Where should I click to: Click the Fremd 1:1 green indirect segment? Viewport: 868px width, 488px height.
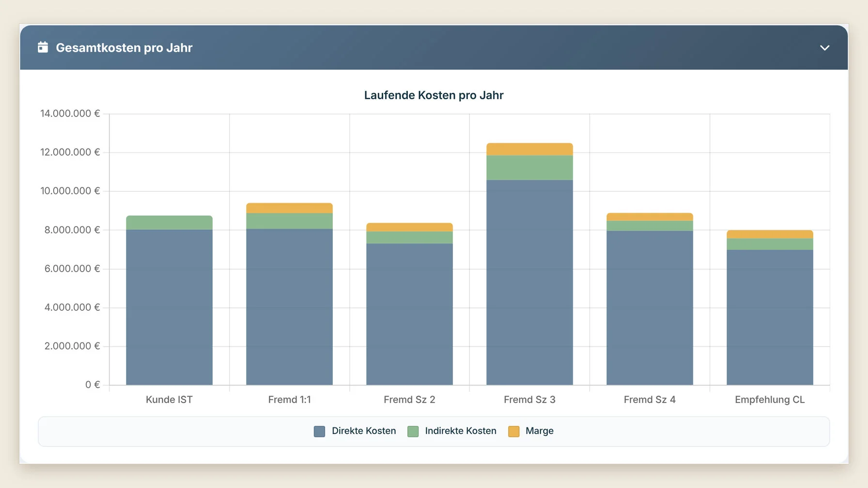pyautogui.click(x=289, y=221)
